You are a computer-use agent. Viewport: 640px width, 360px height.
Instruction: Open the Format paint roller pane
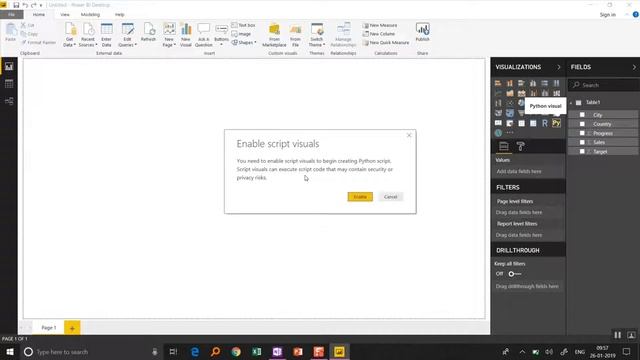(x=520, y=146)
